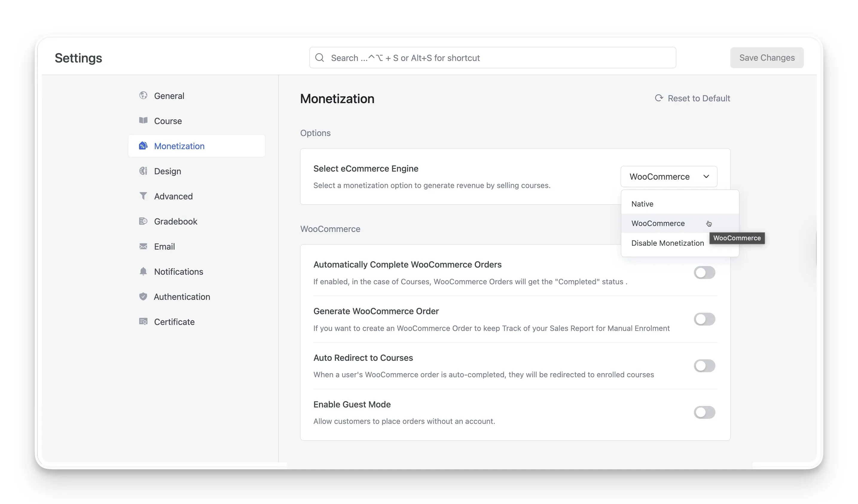Choose WooCommerce option in dropdown list
Screen dimensions: 858x504
pos(680,223)
